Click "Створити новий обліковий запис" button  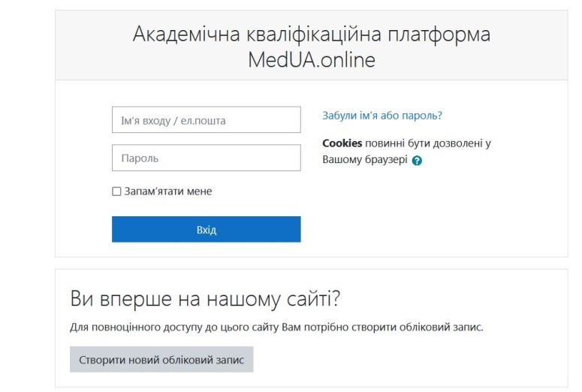(161, 359)
